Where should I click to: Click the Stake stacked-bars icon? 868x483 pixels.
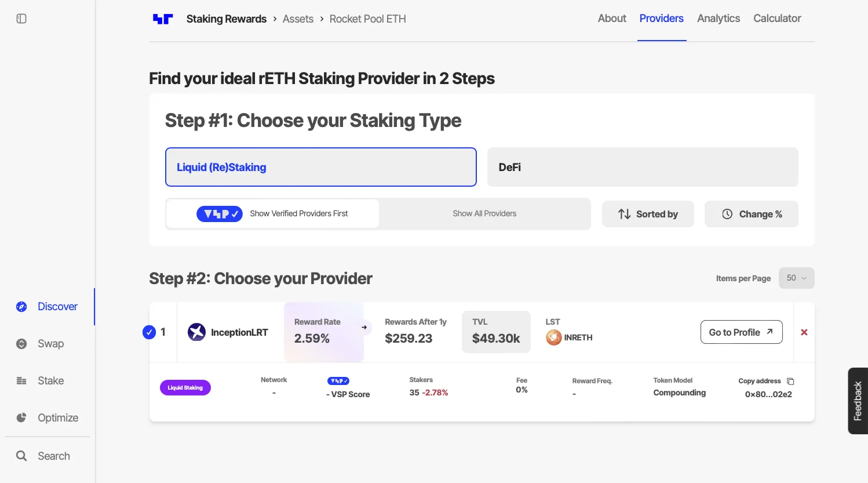coord(21,381)
